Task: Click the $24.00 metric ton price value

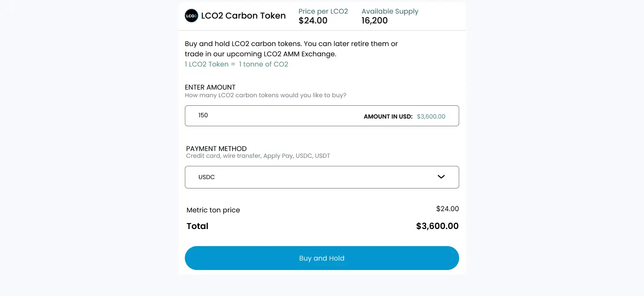Action: [447, 209]
